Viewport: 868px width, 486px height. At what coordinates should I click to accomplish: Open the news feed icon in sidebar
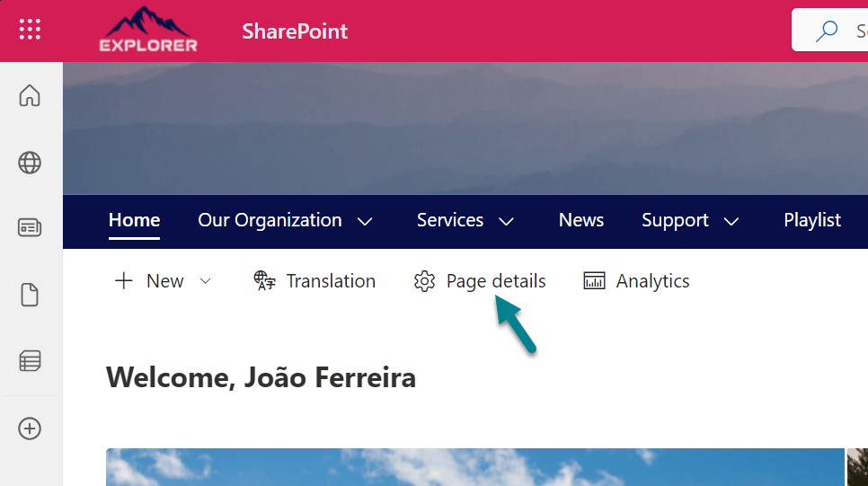30,228
